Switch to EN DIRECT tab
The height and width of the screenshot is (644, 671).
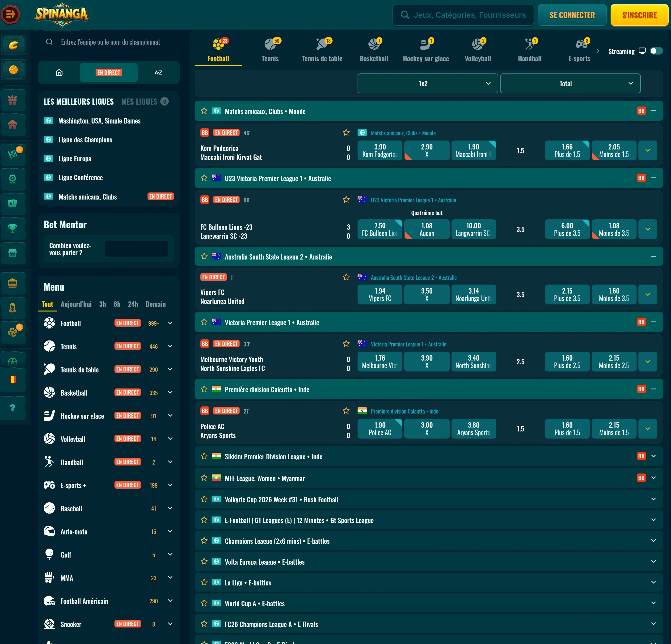(x=109, y=73)
